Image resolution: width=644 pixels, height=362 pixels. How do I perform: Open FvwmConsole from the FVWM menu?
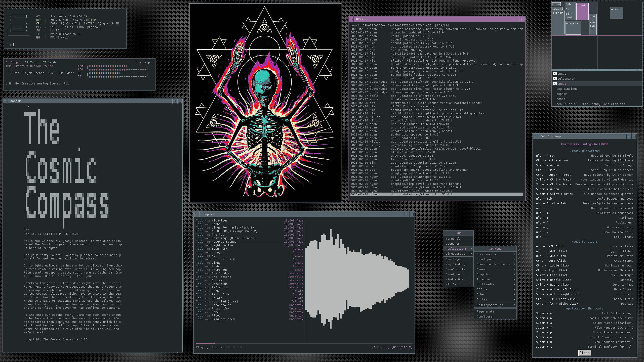458,269
